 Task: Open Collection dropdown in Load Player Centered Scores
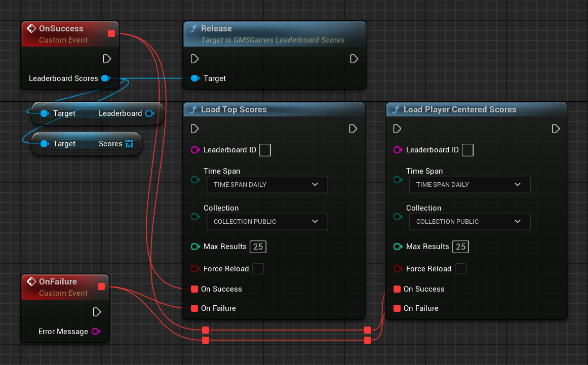469,222
